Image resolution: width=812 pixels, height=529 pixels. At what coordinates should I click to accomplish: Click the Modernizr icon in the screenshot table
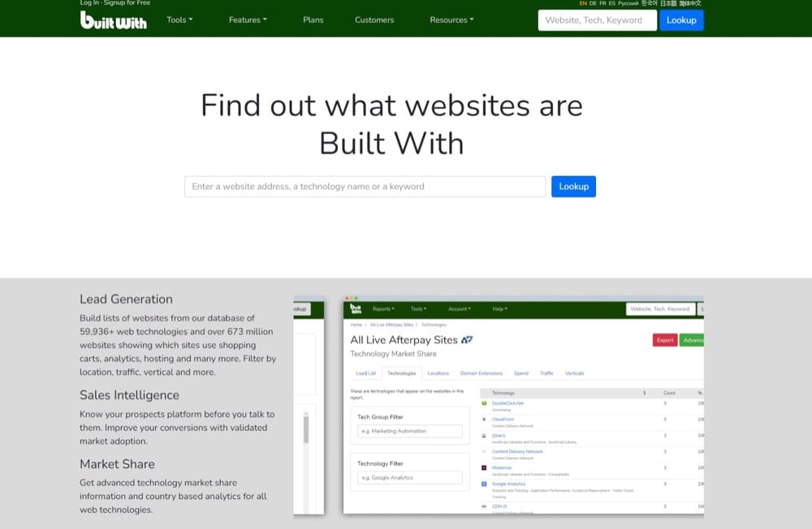tap(484, 467)
